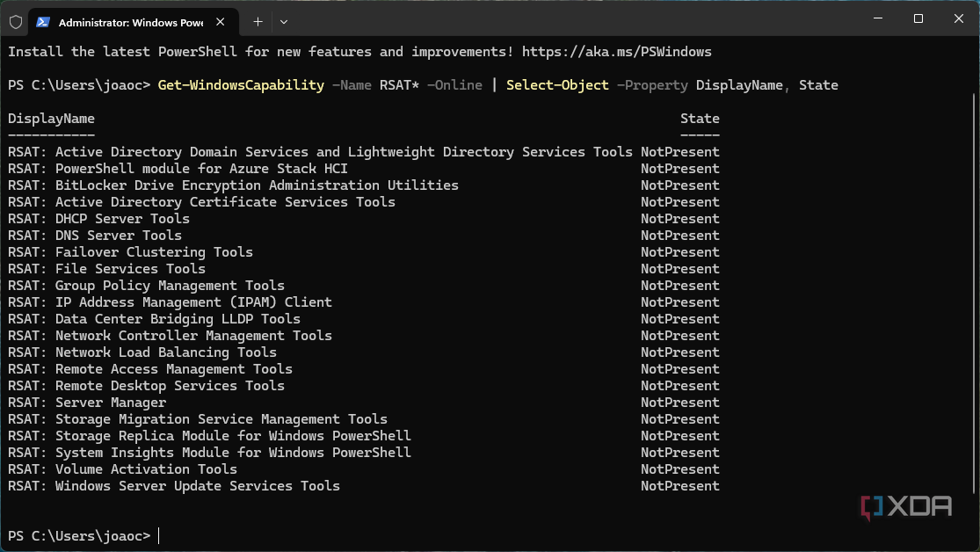980x552 pixels.
Task: Click the XDA watermark logo
Action: click(x=907, y=506)
